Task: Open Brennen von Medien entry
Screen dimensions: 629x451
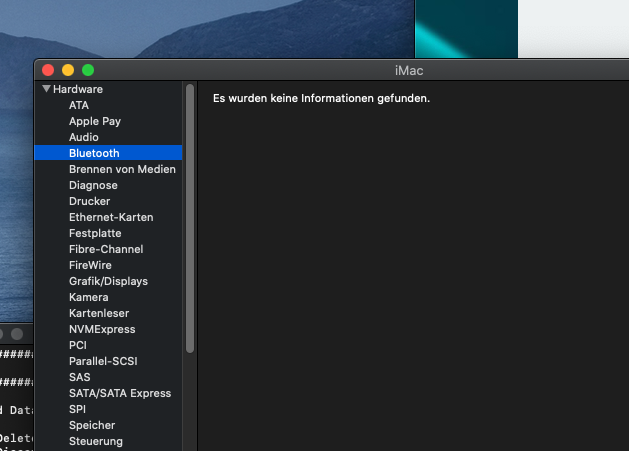Action: pos(122,169)
